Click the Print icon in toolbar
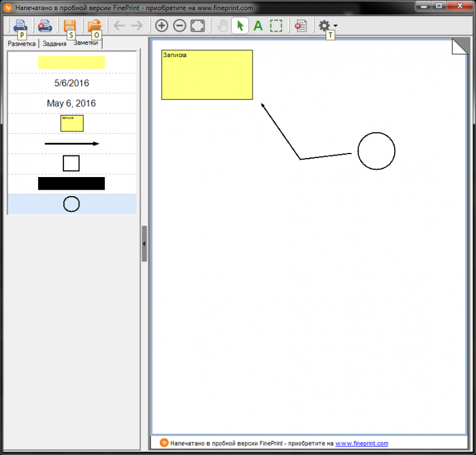Image resolution: width=476 pixels, height=455 pixels. pyautogui.click(x=20, y=25)
